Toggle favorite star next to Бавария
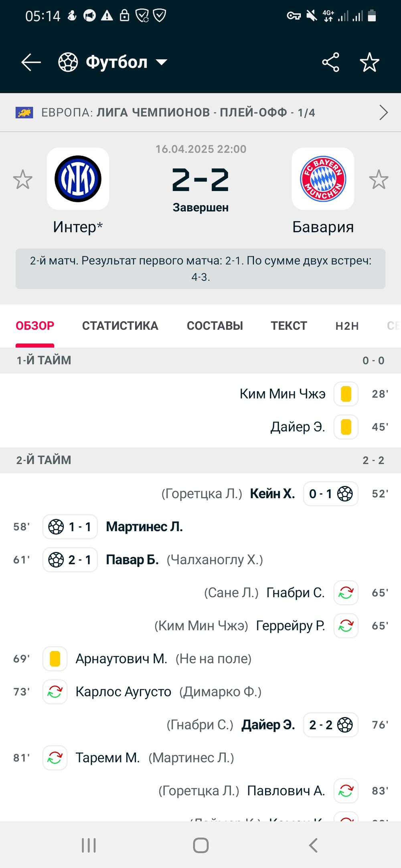This screenshot has width=401, height=868. 379,179
